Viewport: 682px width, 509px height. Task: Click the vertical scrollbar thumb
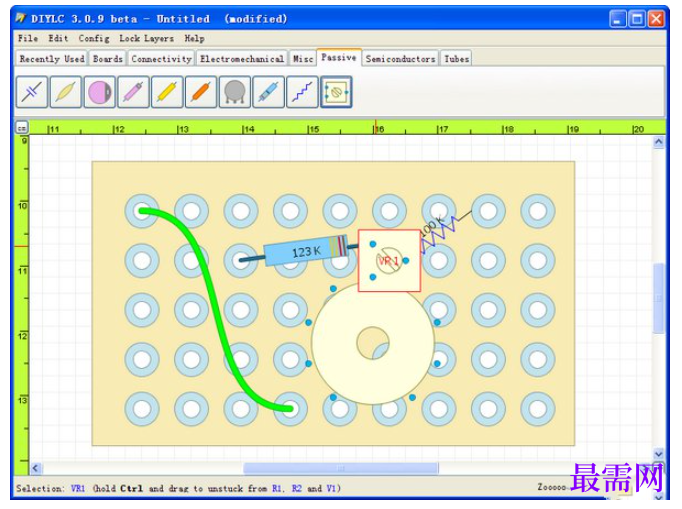[x=659, y=298]
